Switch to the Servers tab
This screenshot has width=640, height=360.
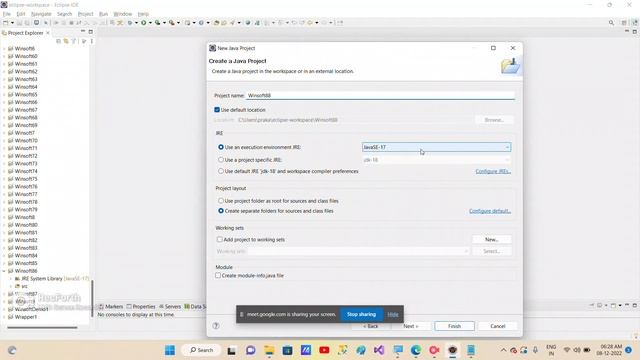[x=170, y=307]
